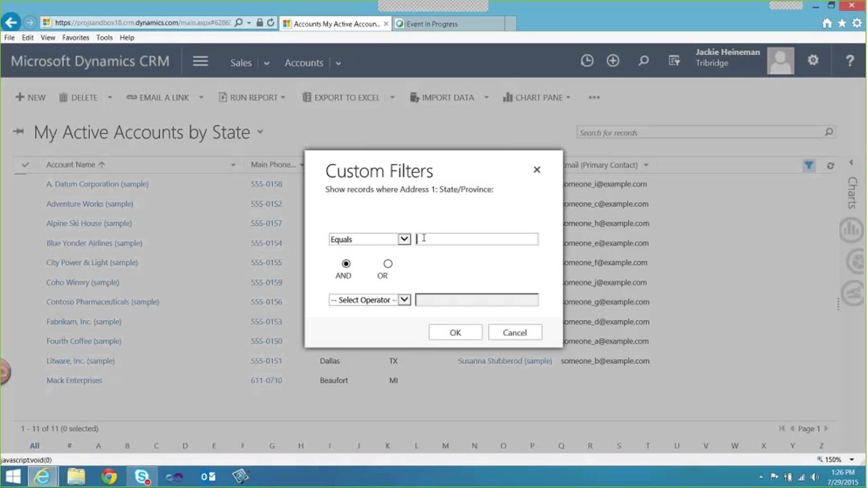Filter records by letter M
Image resolution: width=868 pixels, height=488 pixels.
[446, 445]
